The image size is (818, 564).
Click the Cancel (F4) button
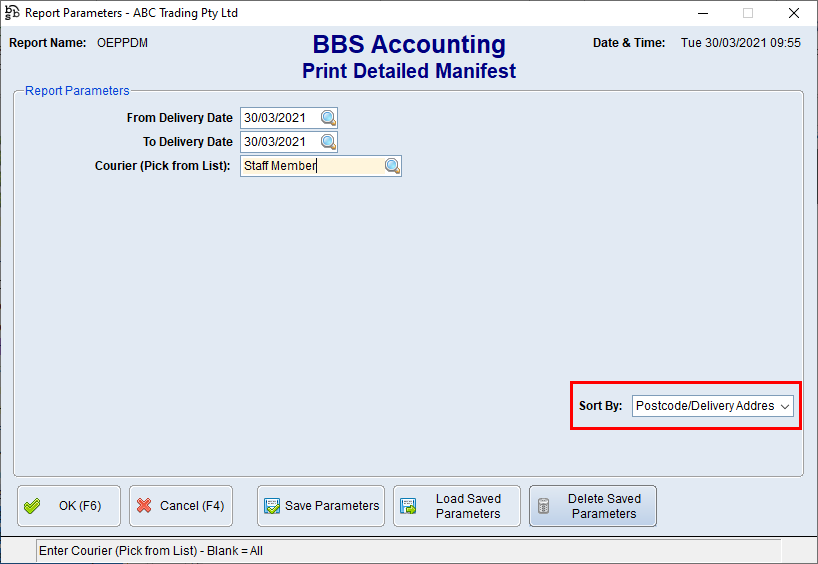181,506
